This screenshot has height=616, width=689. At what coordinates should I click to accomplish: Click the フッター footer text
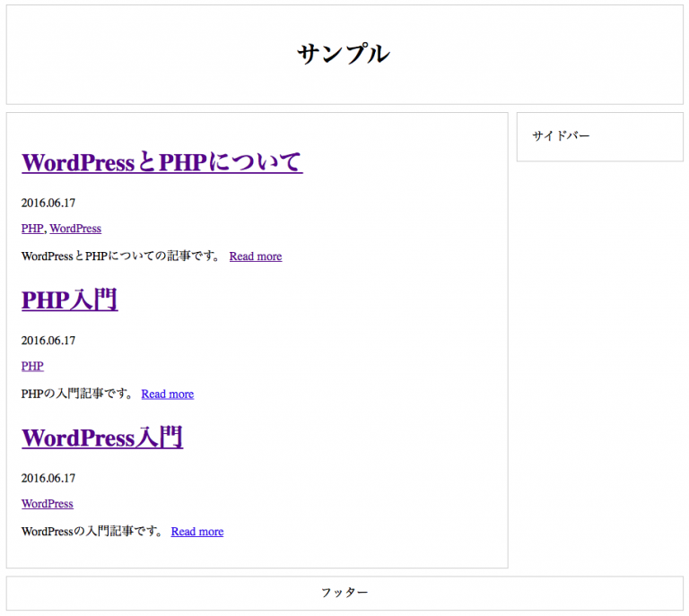pos(344,593)
